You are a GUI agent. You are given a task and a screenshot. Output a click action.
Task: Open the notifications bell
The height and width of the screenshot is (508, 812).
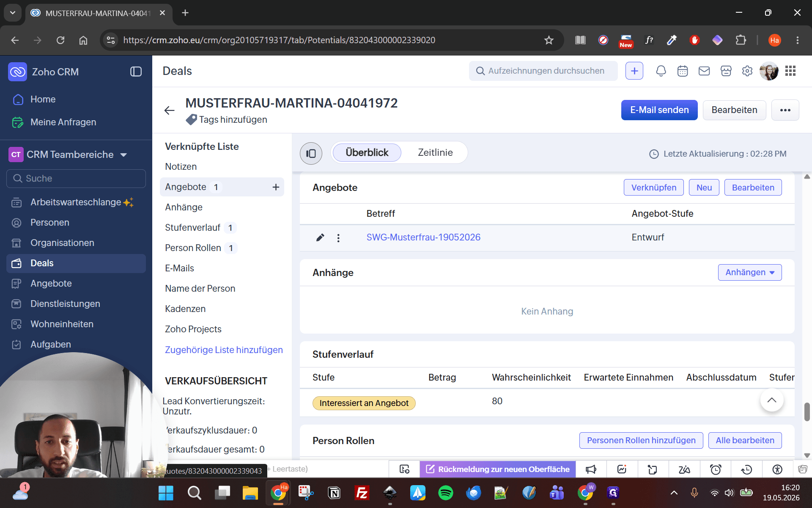[661, 71]
